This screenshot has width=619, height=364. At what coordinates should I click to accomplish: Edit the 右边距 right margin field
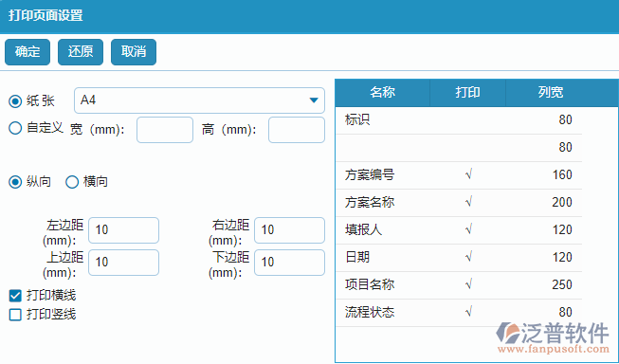289,230
